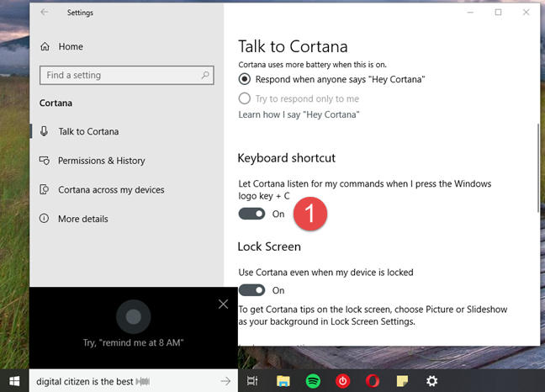The width and height of the screenshot is (545, 392).
Task: Click the Find a setting search box
Action: pyautogui.click(x=126, y=75)
